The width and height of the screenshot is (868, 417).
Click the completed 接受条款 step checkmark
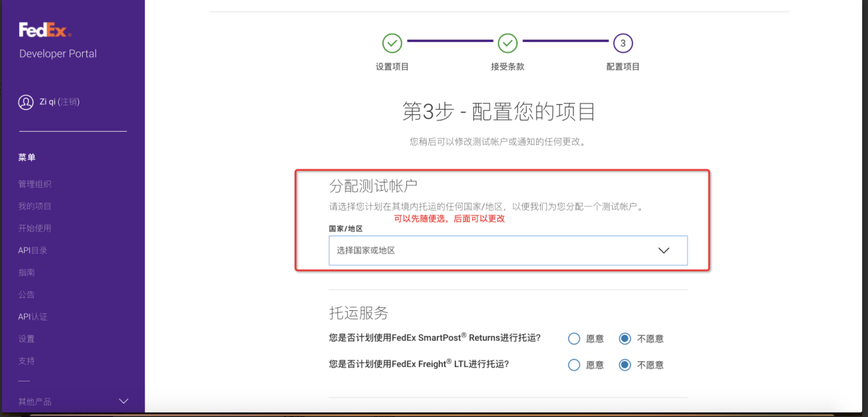click(x=507, y=43)
